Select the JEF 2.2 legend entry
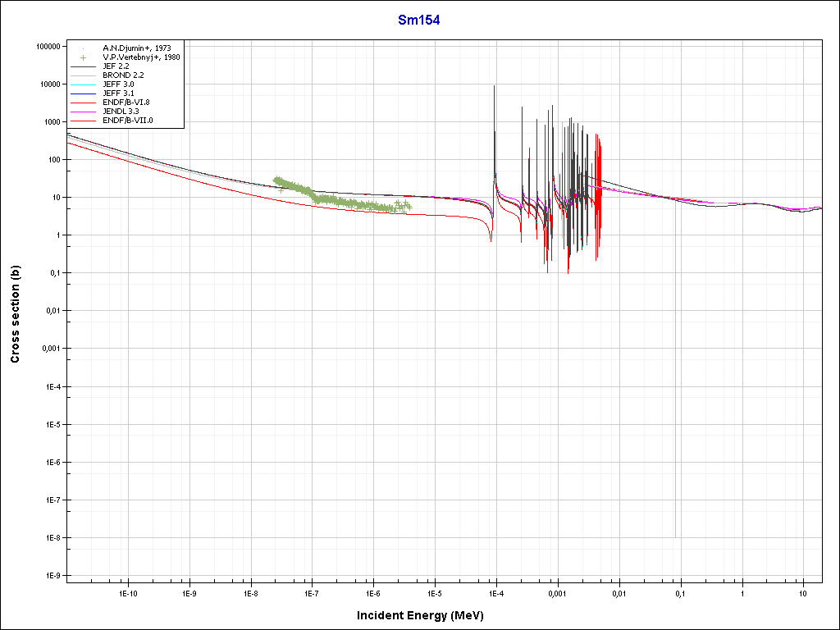Screen dimensions: 840x630 coord(117,66)
